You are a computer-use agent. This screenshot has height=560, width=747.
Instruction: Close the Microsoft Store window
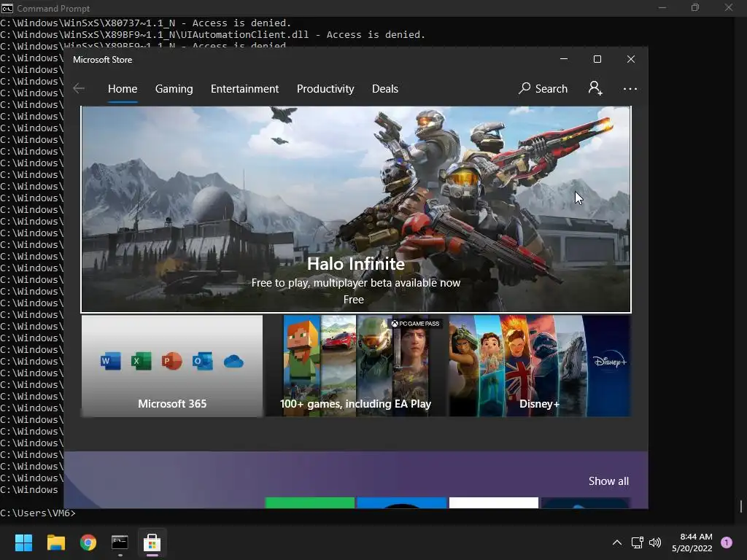pyautogui.click(x=631, y=59)
